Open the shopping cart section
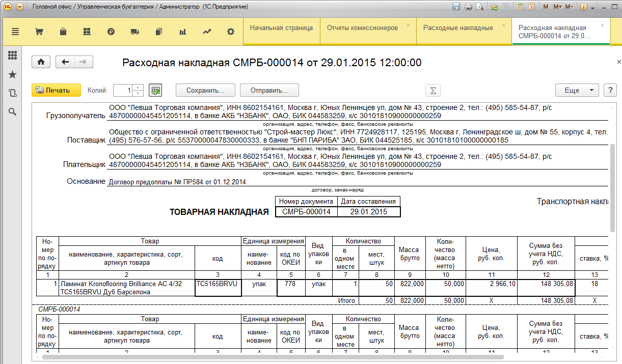The height and width of the screenshot is (364, 622). tap(39, 32)
